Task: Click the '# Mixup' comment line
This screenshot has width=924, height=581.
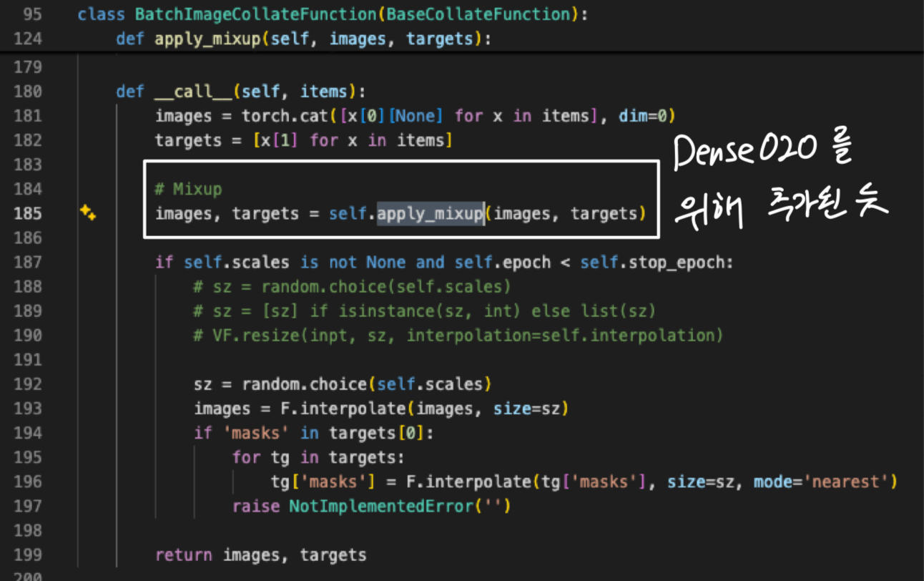Action: click(188, 189)
